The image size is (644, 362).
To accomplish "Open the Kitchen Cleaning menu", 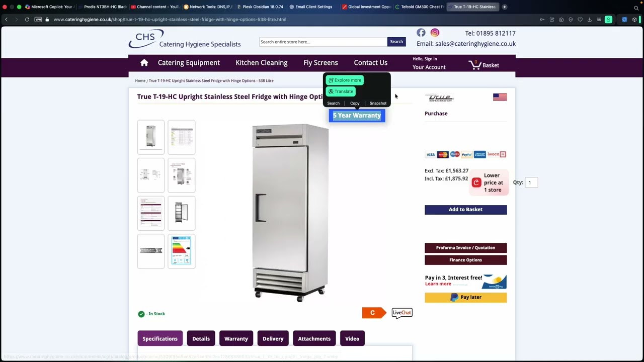I will pyautogui.click(x=262, y=63).
